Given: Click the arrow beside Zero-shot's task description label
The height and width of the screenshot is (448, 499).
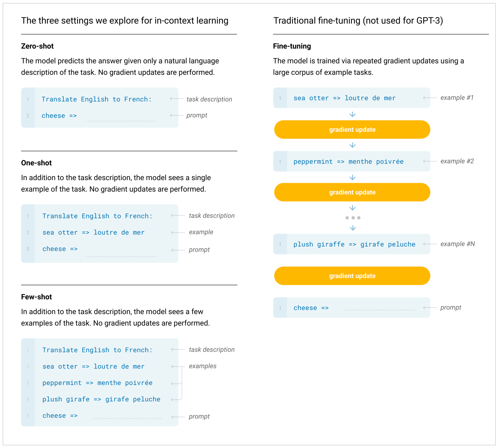Looking at the screenshot, I should (x=176, y=99).
